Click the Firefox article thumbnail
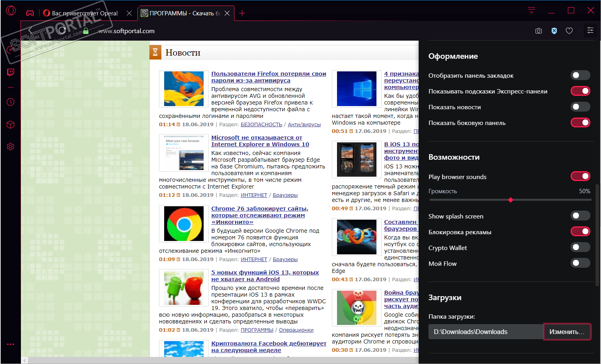 click(x=184, y=89)
